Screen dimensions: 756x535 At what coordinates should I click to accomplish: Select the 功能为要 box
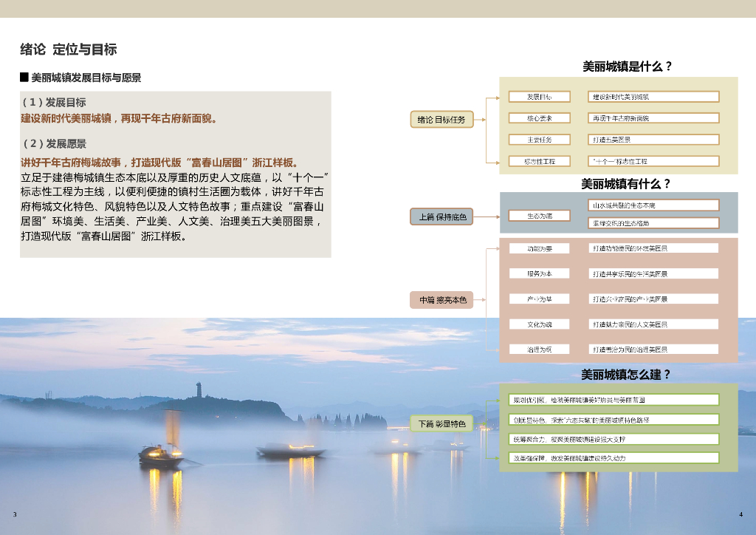tap(540, 248)
